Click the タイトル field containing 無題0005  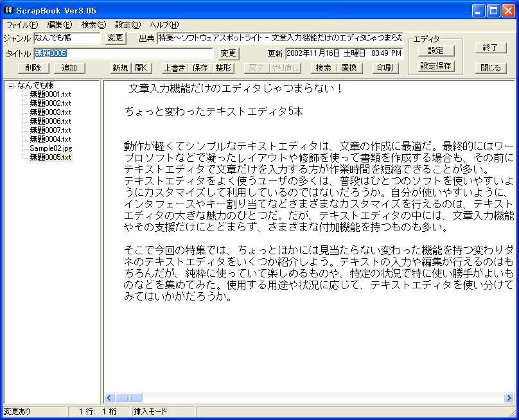click(x=123, y=53)
